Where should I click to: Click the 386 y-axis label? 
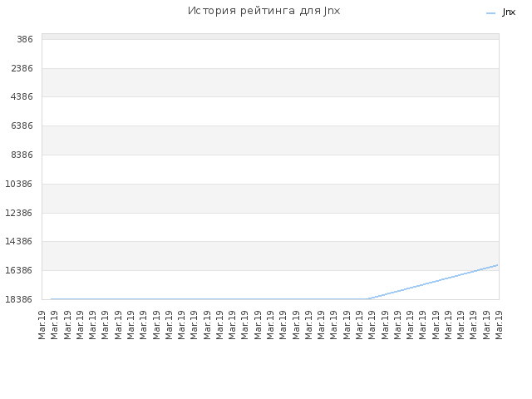pos(25,39)
